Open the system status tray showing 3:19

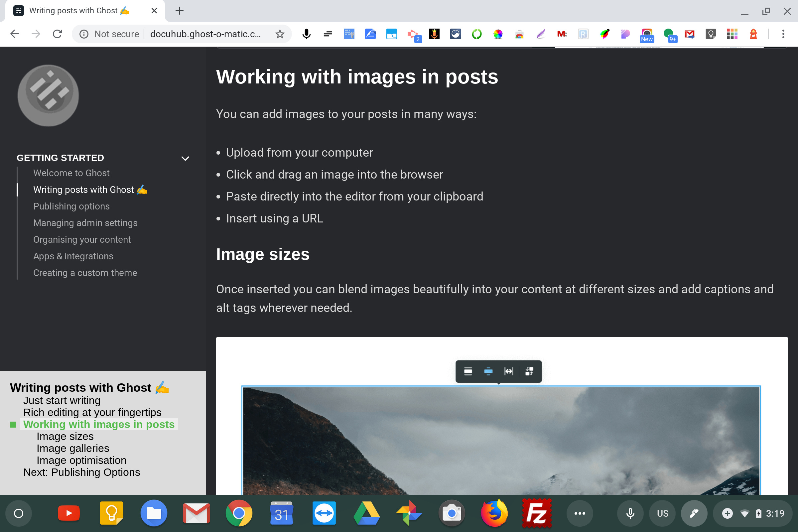(752, 513)
